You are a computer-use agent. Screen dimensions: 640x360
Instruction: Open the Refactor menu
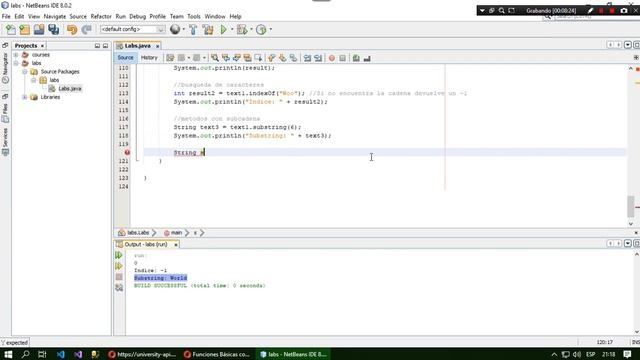101,16
